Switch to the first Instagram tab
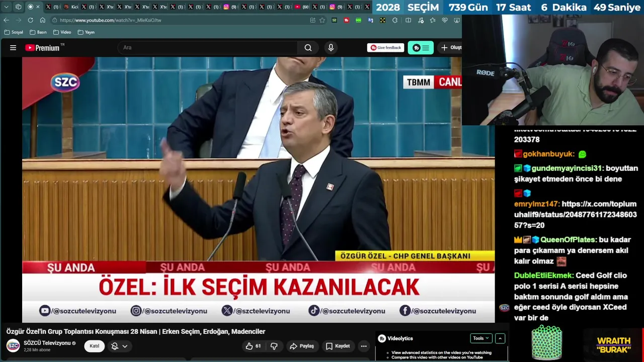Screen dimensions: 644x362 tap(230, 7)
